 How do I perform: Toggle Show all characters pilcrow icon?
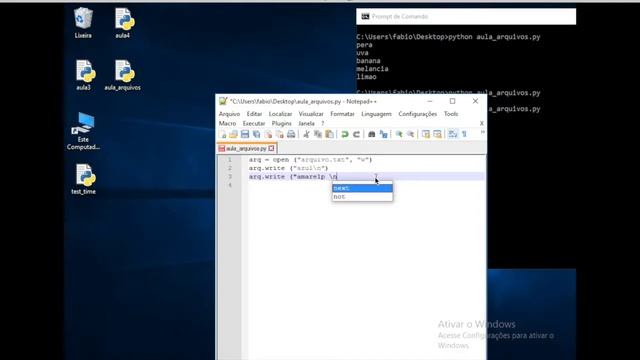[464, 134]
